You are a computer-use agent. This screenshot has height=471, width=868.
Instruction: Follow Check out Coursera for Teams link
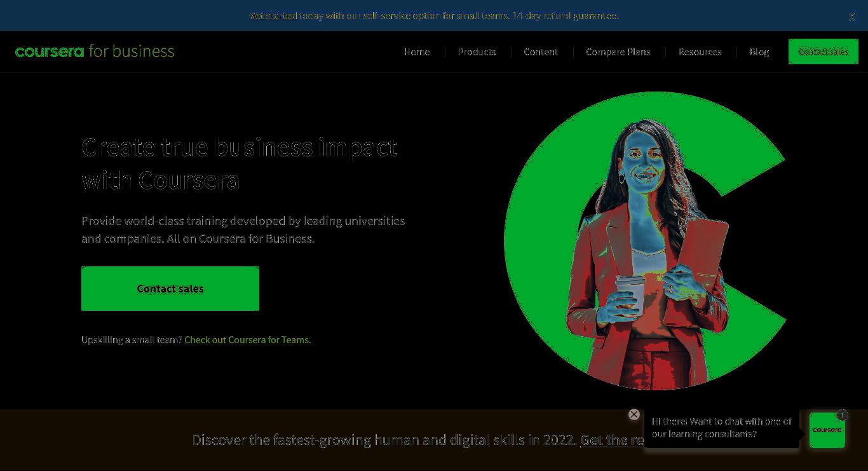tap(248, 339)
